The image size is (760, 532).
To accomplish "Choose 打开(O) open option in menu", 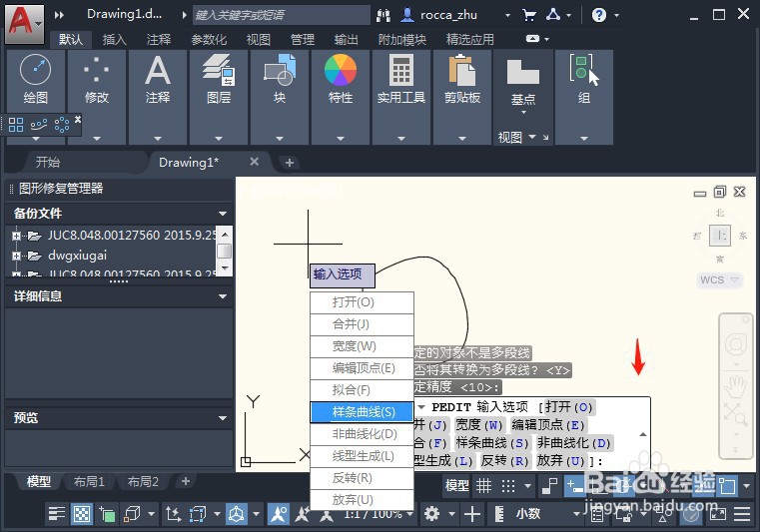I will click(x=362, y=302).
